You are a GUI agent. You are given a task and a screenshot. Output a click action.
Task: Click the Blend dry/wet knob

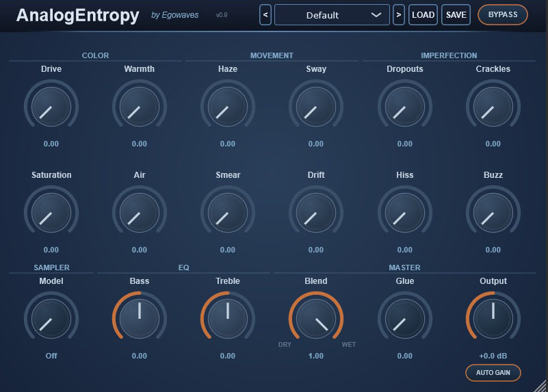(316, 319)
